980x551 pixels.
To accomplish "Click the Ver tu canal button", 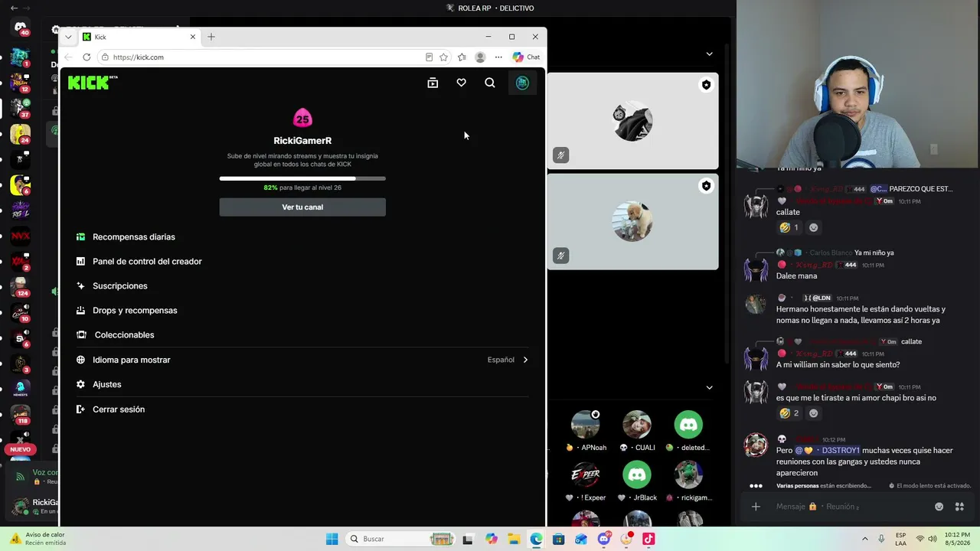I will tap(302, 207).
